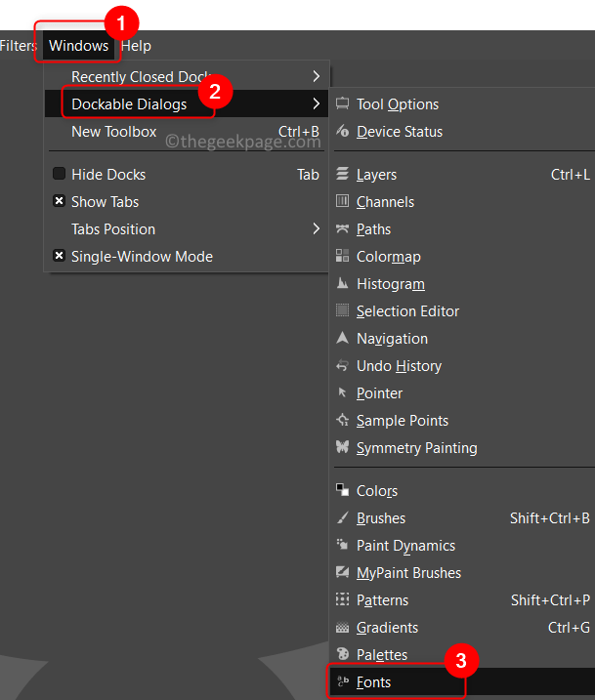Click the Hide Docks label
The width and height of the screenshot is (595, 700).
(108, 174)
